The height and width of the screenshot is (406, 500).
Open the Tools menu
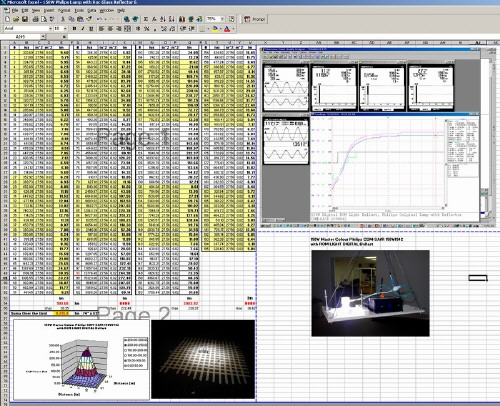(79, 10)
